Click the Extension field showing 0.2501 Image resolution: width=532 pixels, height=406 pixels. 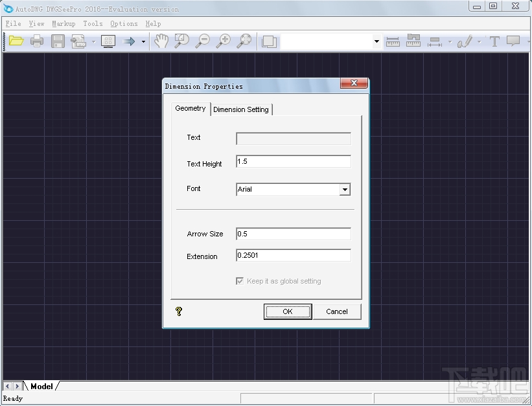pos(294,255)
